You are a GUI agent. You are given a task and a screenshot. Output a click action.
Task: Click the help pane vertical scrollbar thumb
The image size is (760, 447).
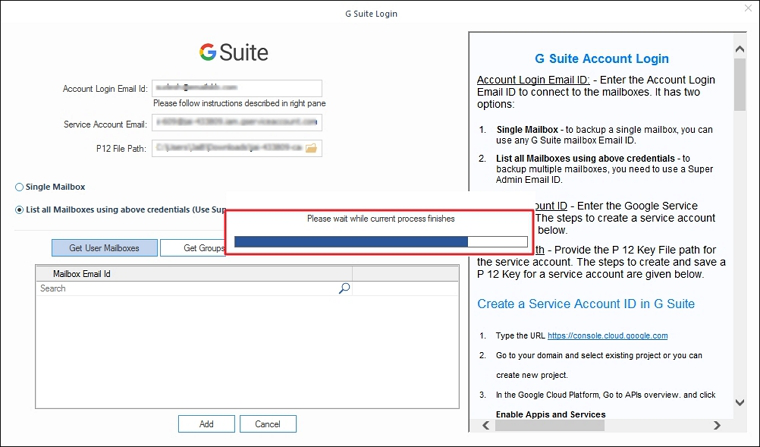coord(740,85)
